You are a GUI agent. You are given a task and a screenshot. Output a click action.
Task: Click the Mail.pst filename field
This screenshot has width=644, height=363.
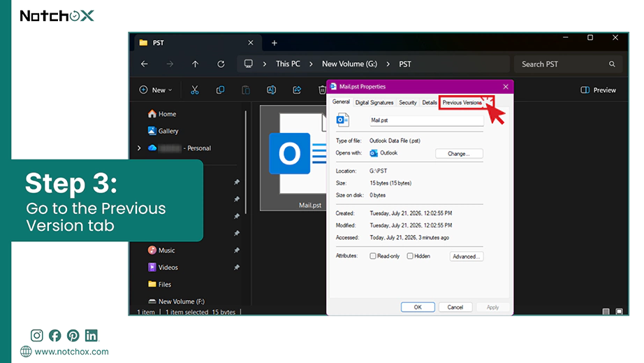click(426, 120)
